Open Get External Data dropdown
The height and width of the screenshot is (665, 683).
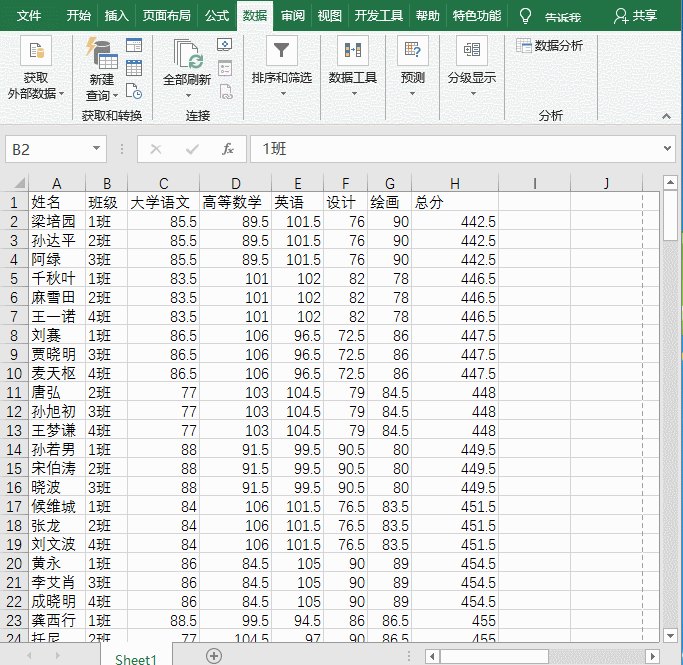click(x=61, y=94)
